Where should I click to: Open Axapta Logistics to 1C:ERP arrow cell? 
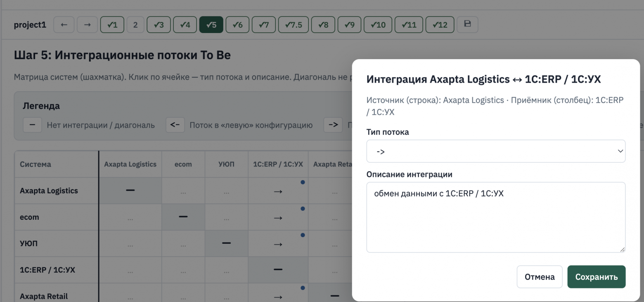point(278,191)
